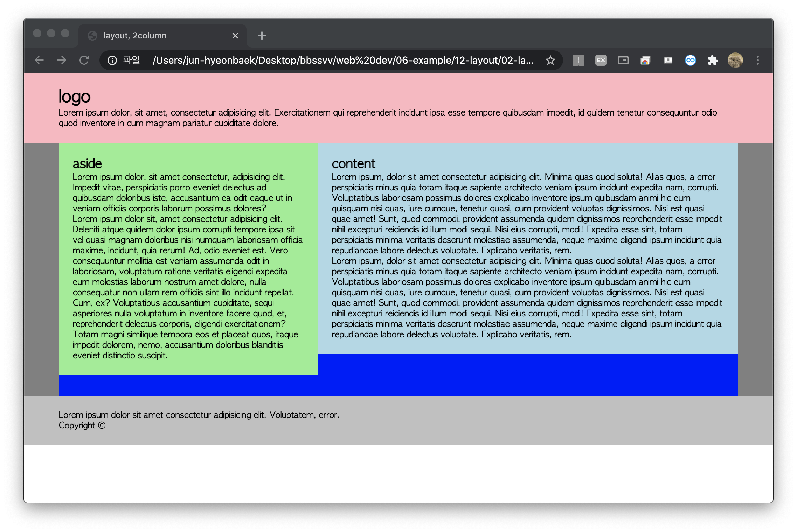
Task: Close the 'layout, 2column' tab
Action: click(235, 36)
